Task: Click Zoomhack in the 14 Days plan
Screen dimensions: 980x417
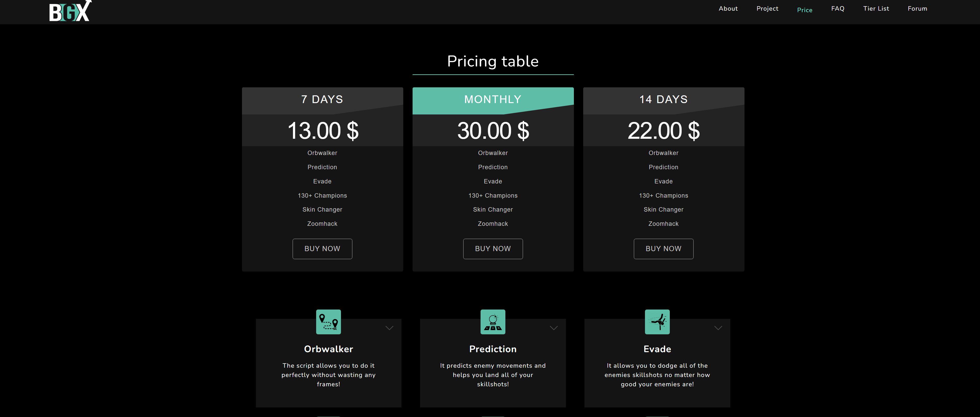Action: 663,224
